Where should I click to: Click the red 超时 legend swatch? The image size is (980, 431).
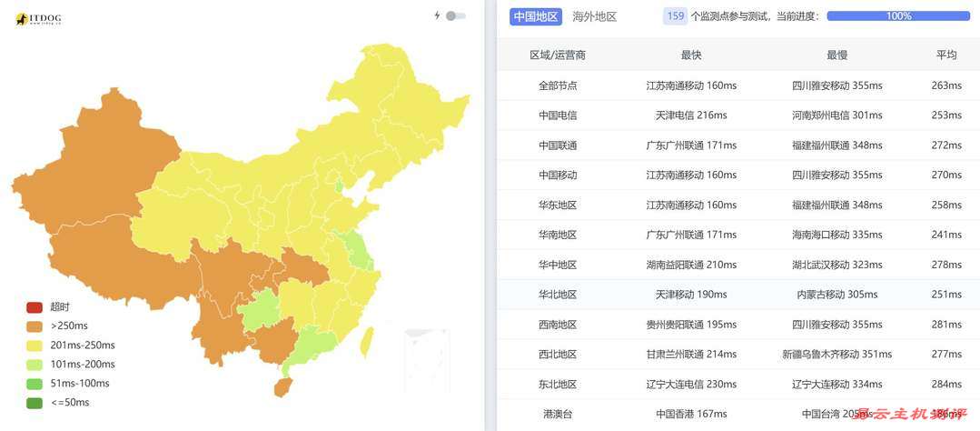[x=35, y=307]
